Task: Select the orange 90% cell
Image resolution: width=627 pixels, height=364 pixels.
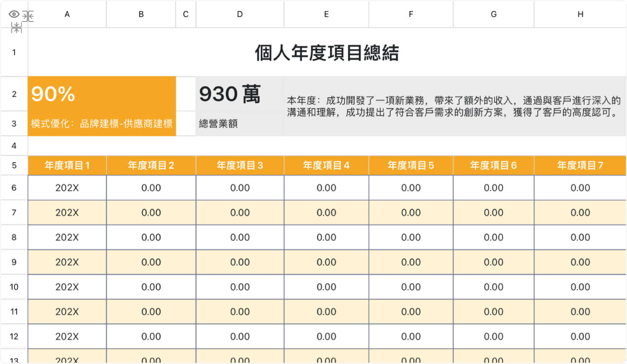Action: coord(102,94)
